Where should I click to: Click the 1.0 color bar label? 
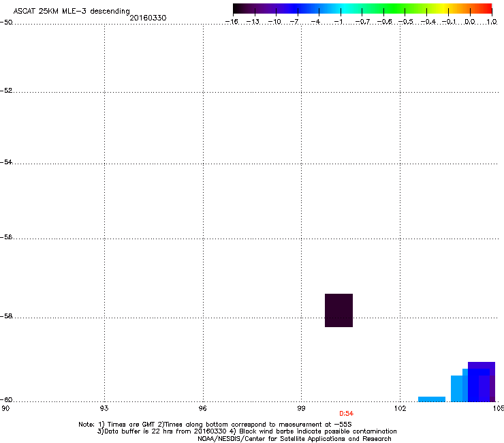point(492,22)
